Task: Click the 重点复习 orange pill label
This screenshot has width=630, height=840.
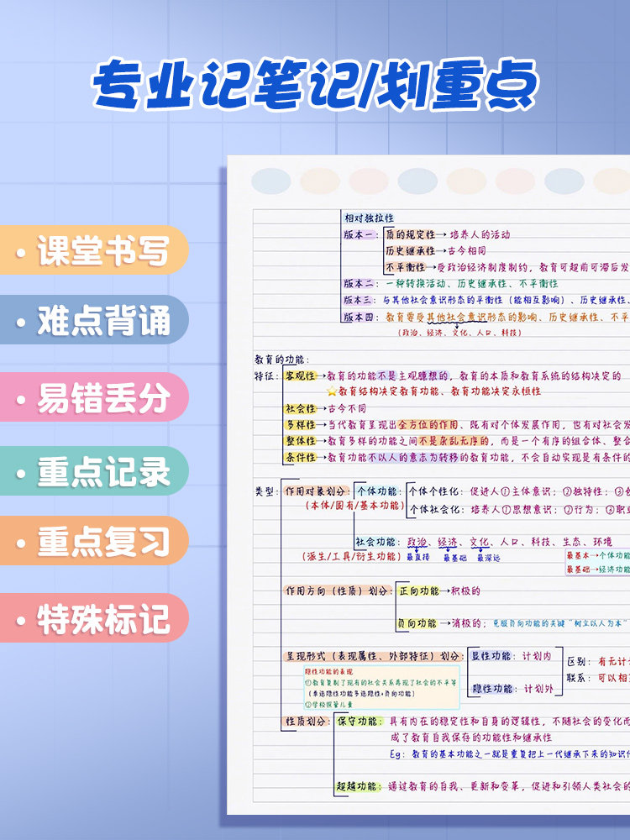Action: (x=94, y=541)
